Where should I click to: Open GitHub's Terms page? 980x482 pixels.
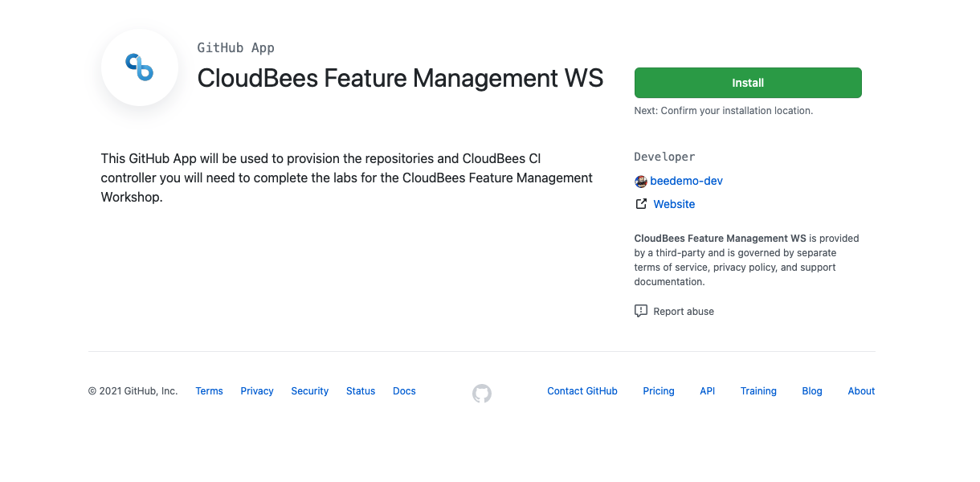tap(209, 391)
